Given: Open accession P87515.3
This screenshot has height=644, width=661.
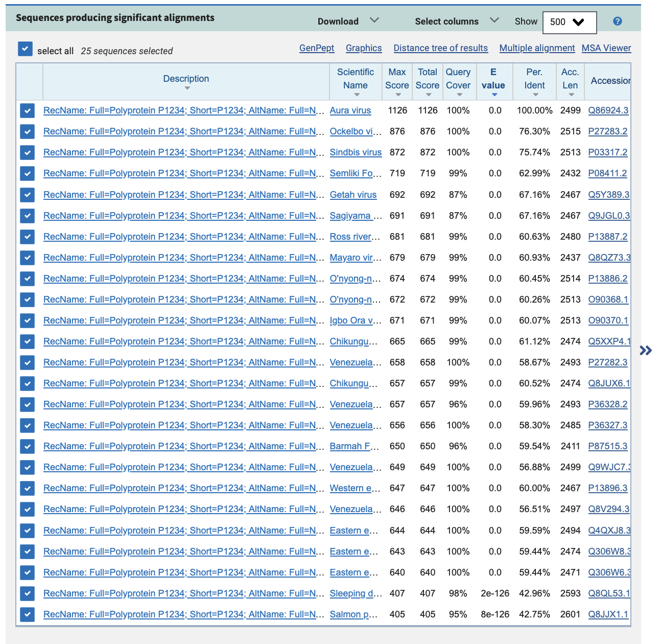Looking at the screenshot, I should [608, 446].
